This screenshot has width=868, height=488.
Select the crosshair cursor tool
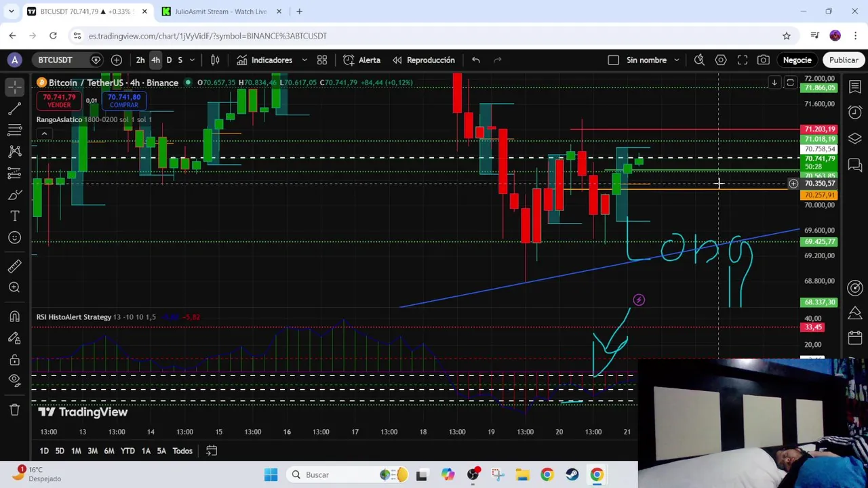pyautogui.click(x=15, y=87)
